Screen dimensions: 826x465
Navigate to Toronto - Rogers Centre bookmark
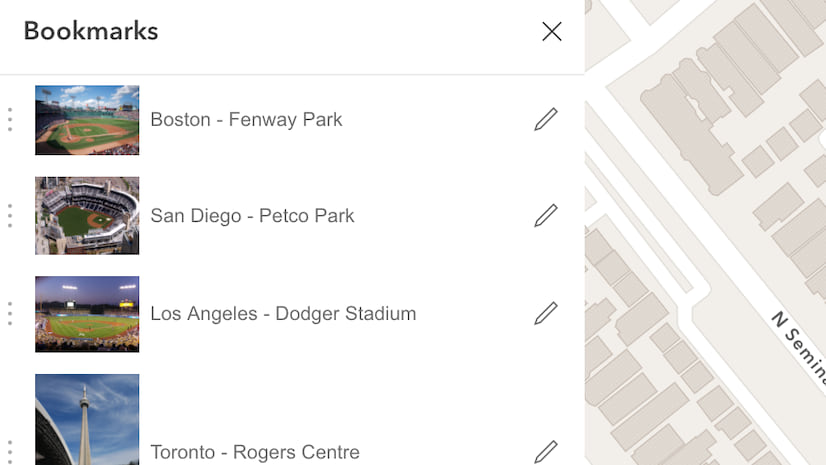[255, 452]
